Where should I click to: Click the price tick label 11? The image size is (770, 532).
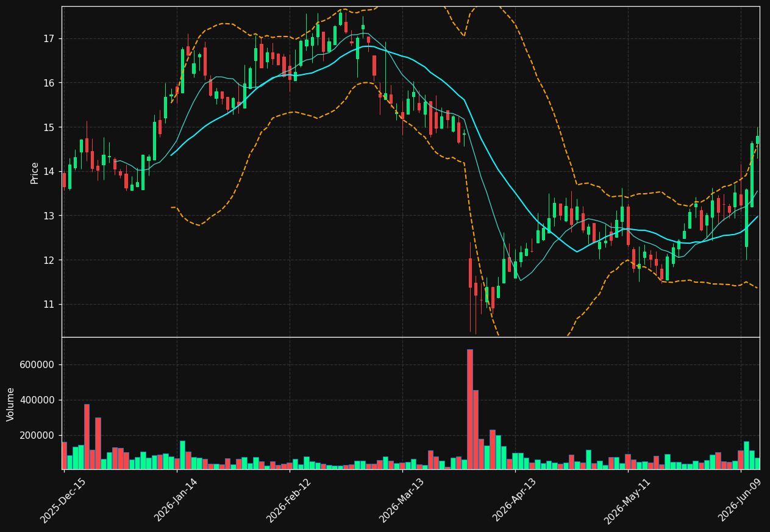[49, 305]
